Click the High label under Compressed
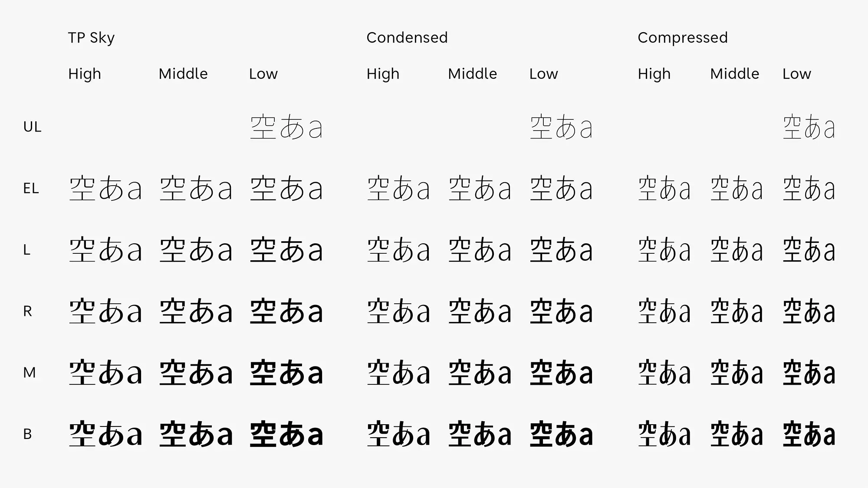868x488 pixels. tap(654, 74)
